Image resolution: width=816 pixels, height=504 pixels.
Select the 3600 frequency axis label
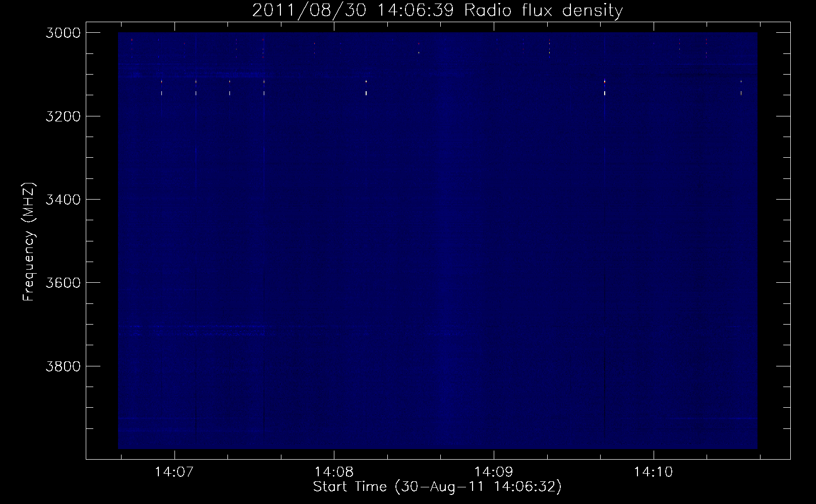[63, 282]
